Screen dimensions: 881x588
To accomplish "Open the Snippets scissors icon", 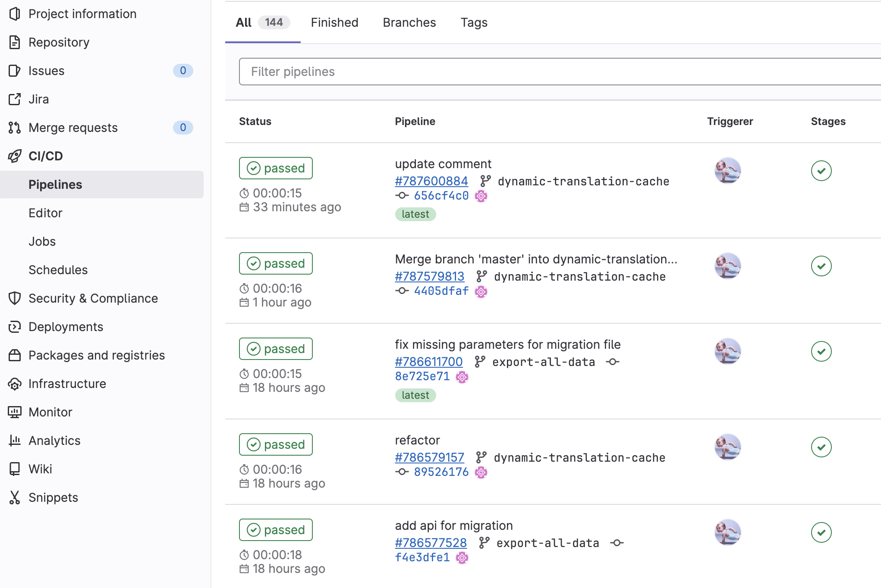I will point(15,497).
